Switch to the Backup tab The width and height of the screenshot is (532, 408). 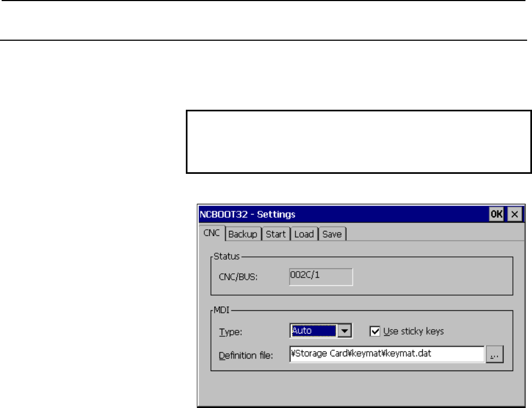(242, 234)
